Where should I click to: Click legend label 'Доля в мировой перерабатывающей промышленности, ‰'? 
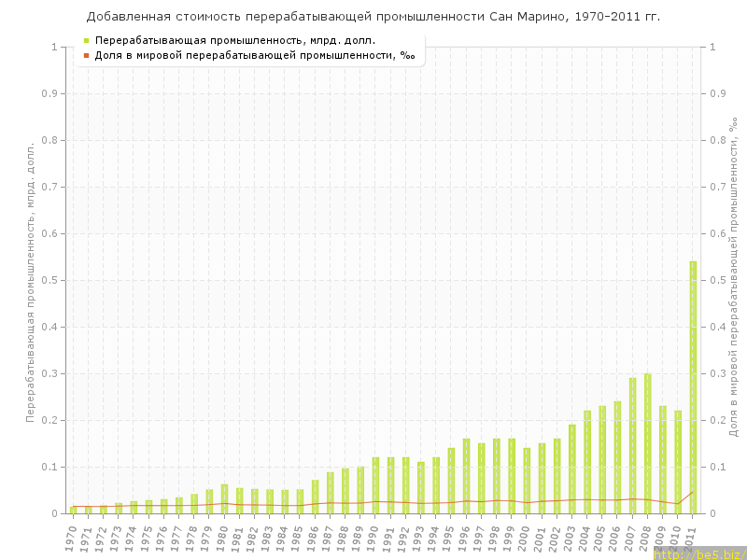(x=255, y=56)
